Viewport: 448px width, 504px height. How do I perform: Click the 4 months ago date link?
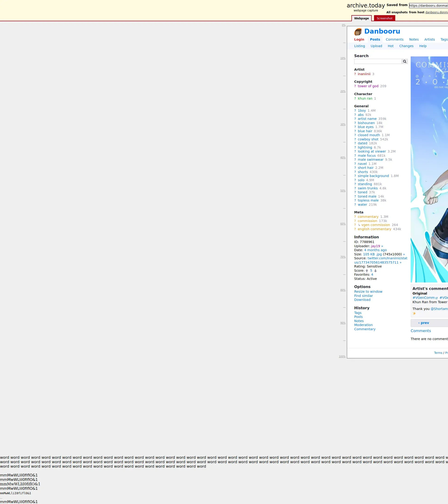[375, 250]
